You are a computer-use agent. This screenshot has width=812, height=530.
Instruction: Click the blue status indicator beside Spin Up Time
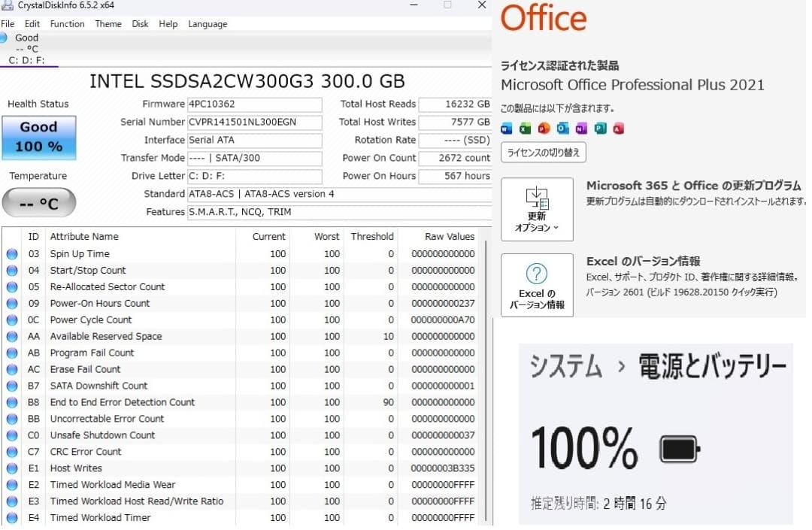coord(12,253)
